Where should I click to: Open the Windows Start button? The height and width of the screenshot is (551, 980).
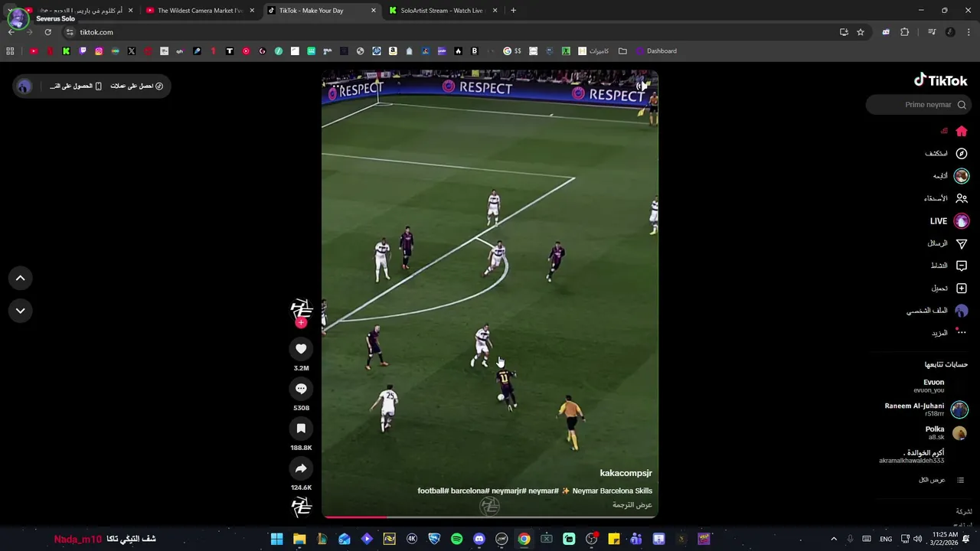click(x=276, y=539)
